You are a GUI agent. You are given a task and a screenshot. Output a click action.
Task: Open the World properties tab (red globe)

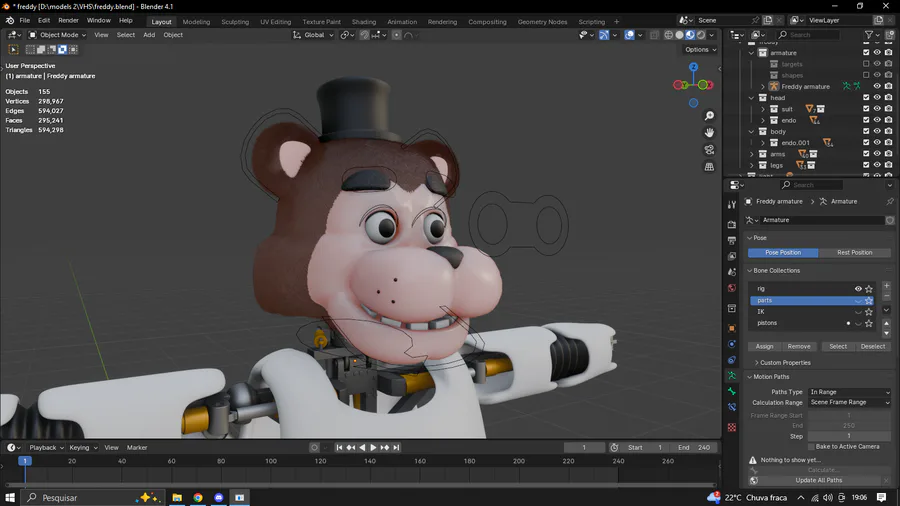[x=732, y=288]
